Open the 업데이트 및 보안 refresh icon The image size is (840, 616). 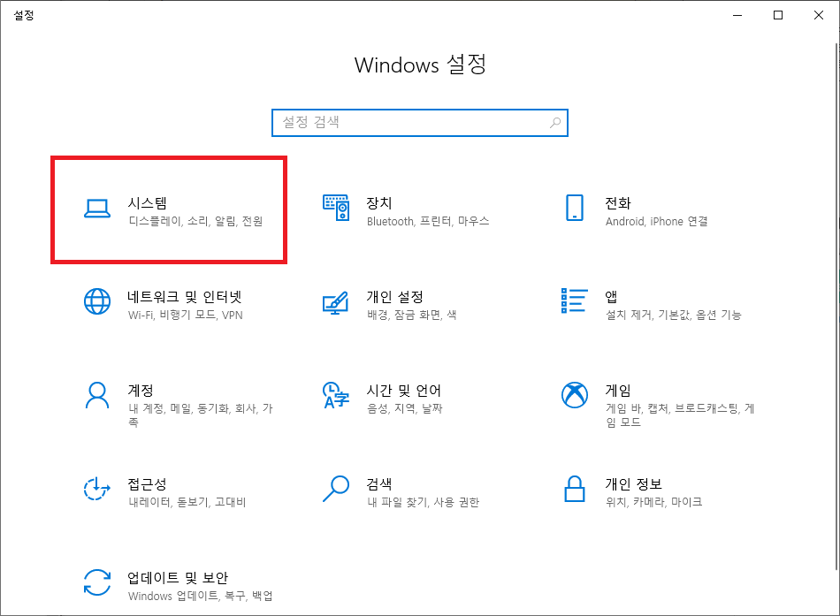pyautogui.click(x=97, y=582)
